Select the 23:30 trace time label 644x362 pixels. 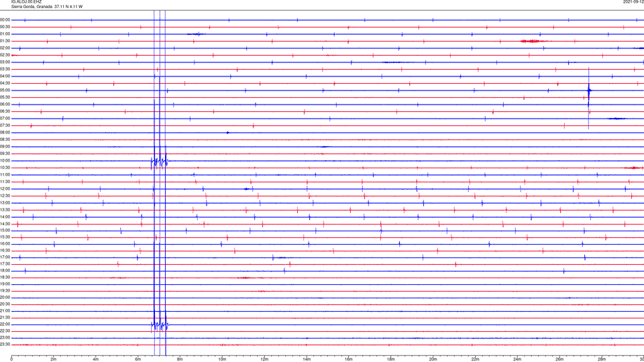coord(5,345)
